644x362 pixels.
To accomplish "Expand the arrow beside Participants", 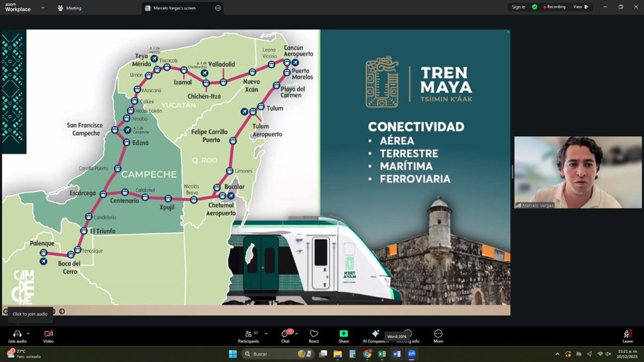I will pyautogui.click(x=265, y=334).
